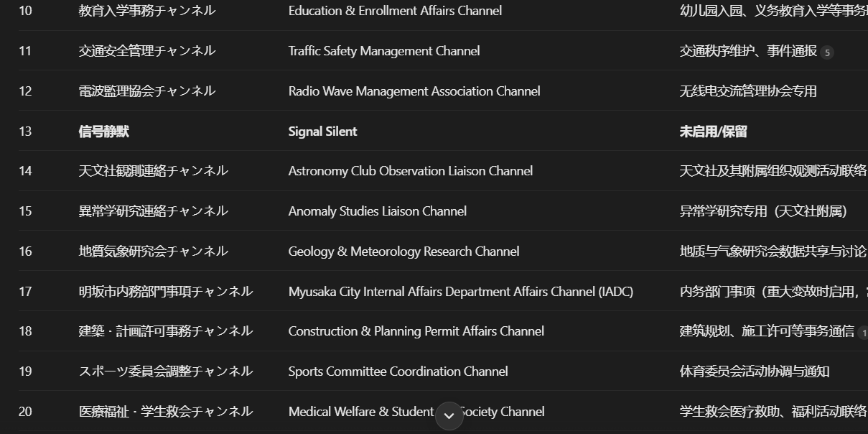The height and width of the screenshot is (434, 868).
Task: Click the citation badge after 建筑规划 description
Action: 863,333
